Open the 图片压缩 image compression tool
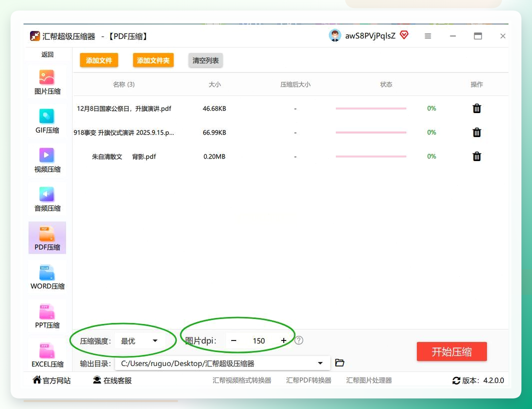Image resolution: width=532 pixels, height=409 pixels. click(47, 82)
